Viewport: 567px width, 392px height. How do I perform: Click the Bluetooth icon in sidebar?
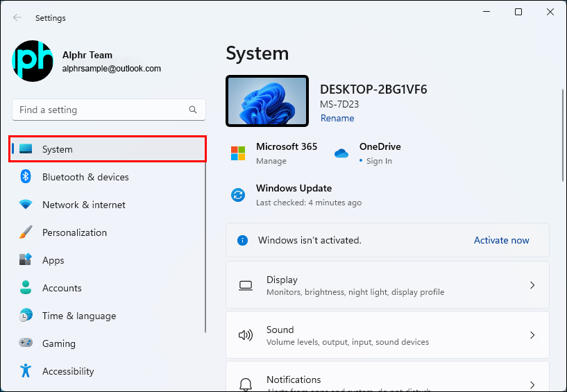(x=25, y=176)
